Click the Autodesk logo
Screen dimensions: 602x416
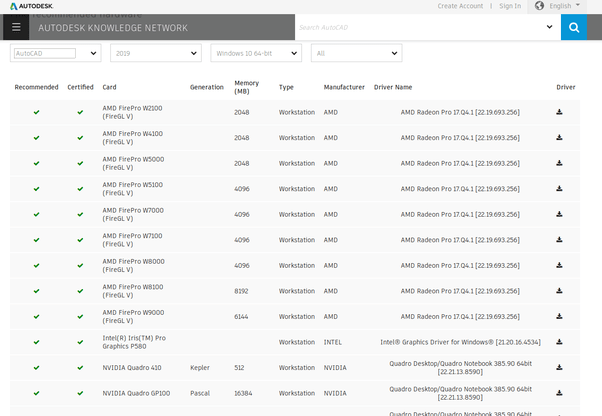point(31,6)
